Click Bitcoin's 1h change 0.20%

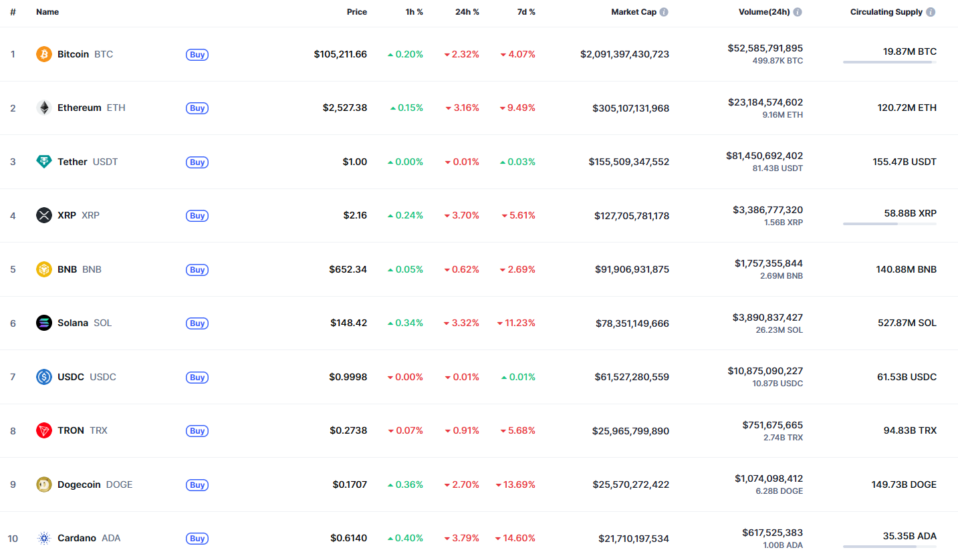pos(405,54)
